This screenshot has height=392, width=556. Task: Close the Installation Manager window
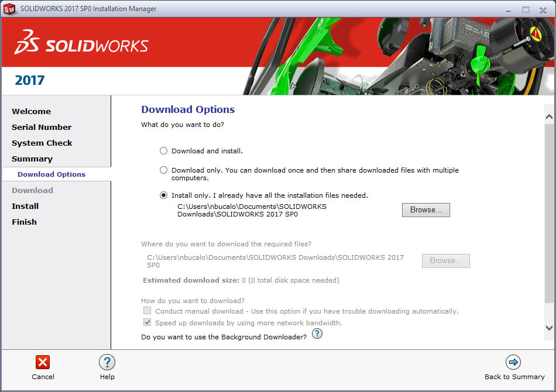(x=543, y=10)
